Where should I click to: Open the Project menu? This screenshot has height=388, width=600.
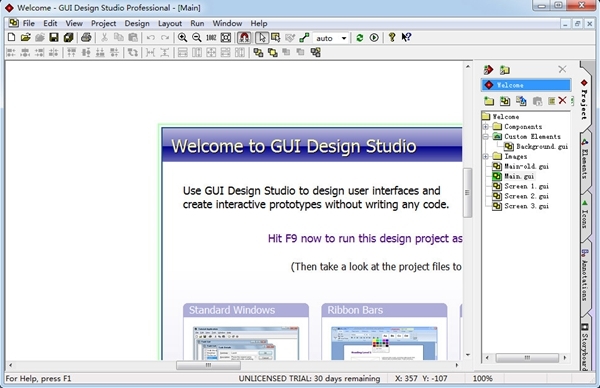pos(103,23)
